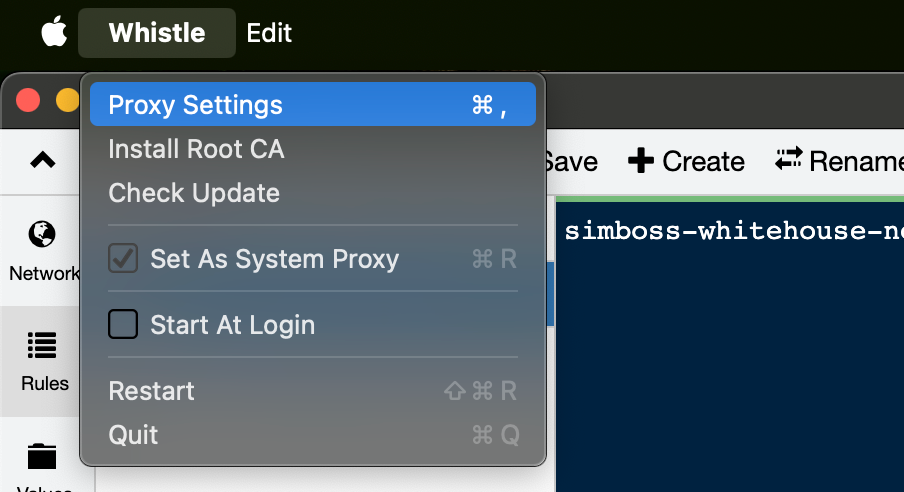This screenshot has width=904, height=492.
Task: Enable the Start At Login checkbox
Action: pos(123,325)
